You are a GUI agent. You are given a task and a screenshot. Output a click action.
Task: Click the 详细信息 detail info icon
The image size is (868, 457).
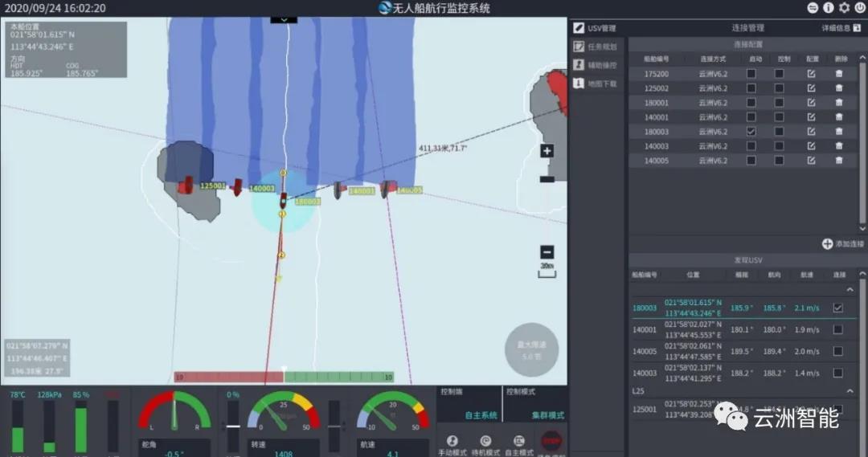click(x=857, y=27)
